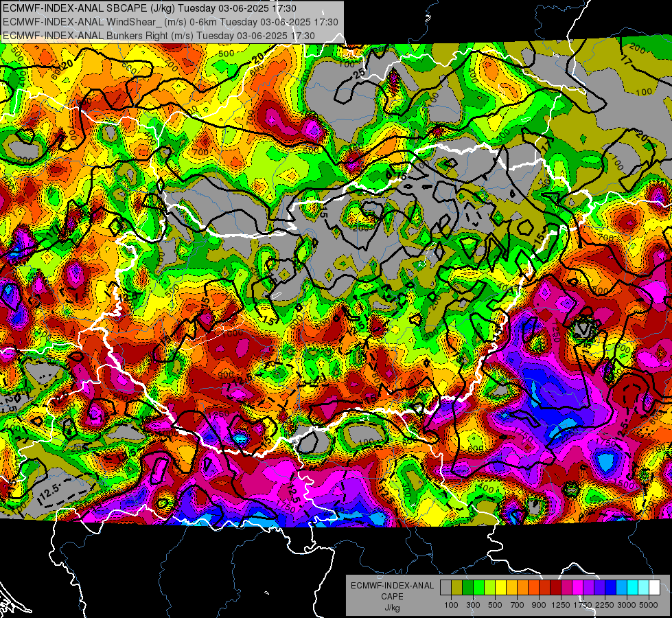Image resolution: width=672 pixels, height=618 pixels.
Task: Select the olive legend swatch
Action: [457, 588]
